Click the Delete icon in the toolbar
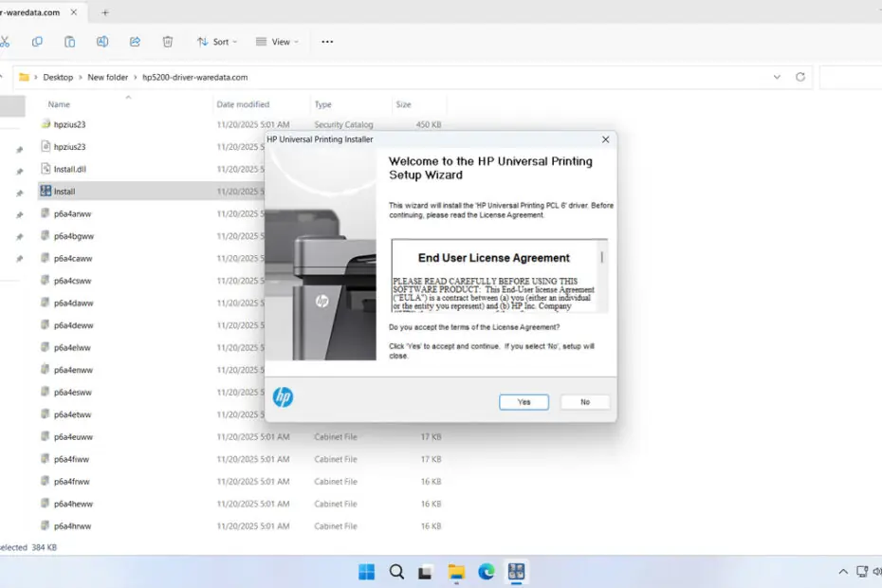 [x=167, y=42]
